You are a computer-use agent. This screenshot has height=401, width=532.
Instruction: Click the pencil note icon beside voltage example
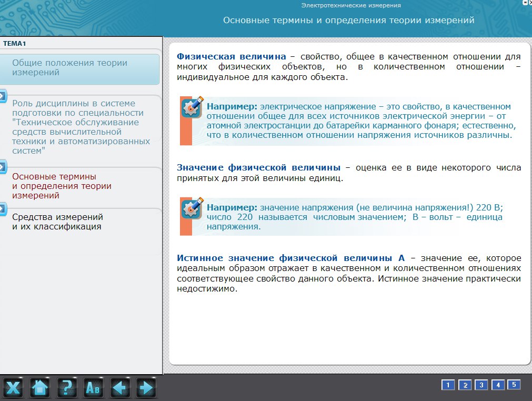(x=193, y=107)
